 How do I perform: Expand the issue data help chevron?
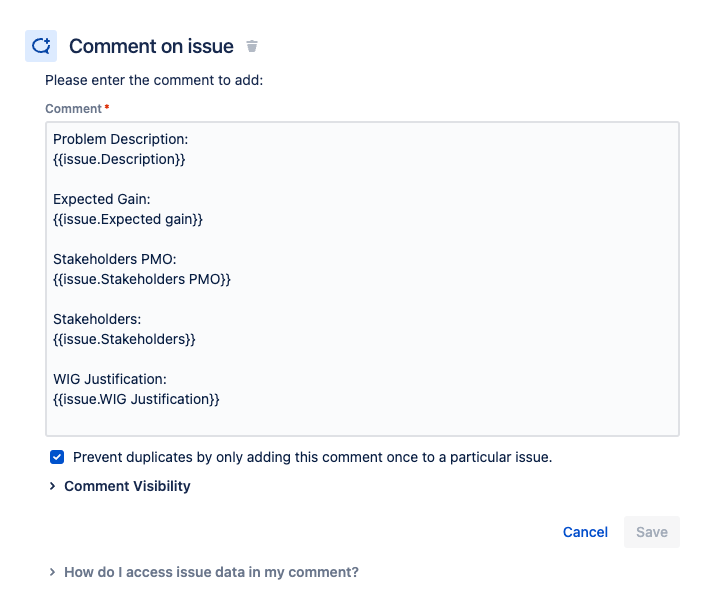(52, 572)
